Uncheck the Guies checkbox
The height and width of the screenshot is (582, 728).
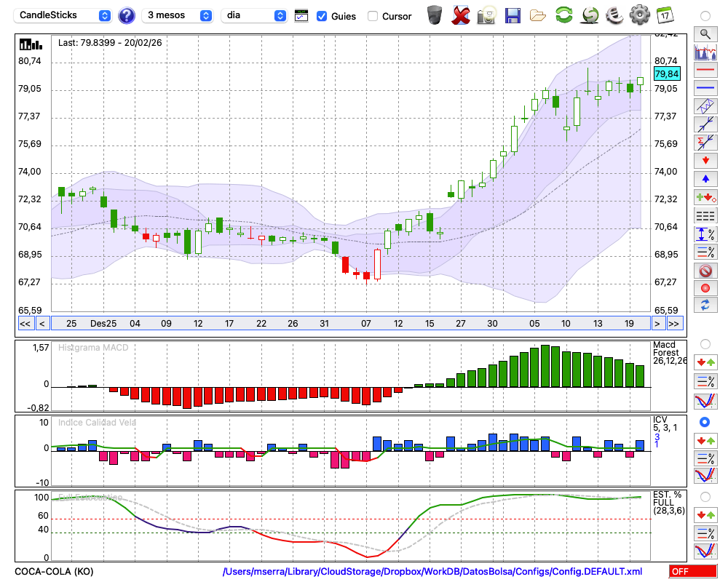(322, 16)
